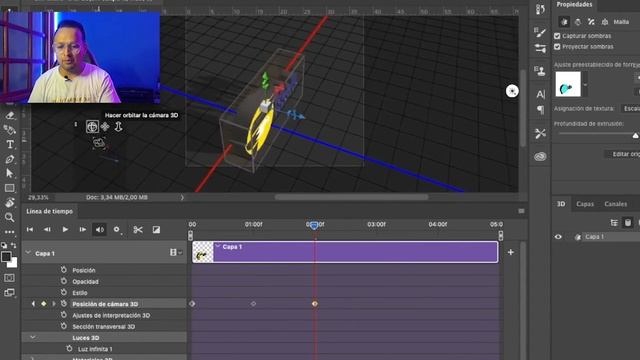
Task: Open timeline playback settings gear
Action: tap(117, 230)
